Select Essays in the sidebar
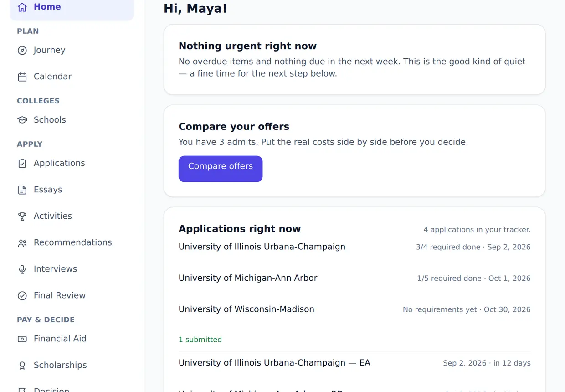Viewport: 565px width, 392px height. [72, 190]
